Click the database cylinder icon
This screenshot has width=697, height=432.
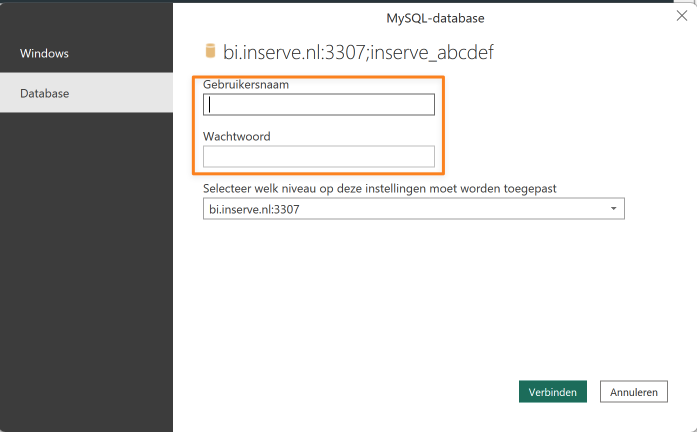[210, 51]
